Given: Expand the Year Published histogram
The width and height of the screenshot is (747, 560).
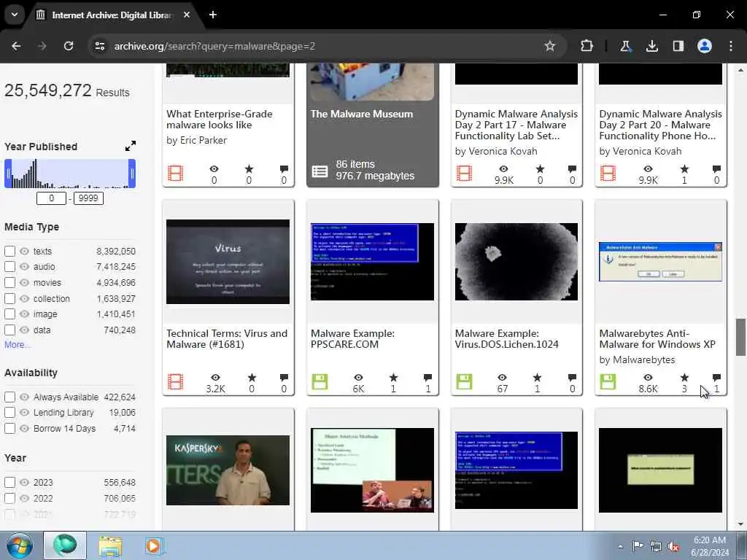Looking at the screenshot, I should (131, 146).
